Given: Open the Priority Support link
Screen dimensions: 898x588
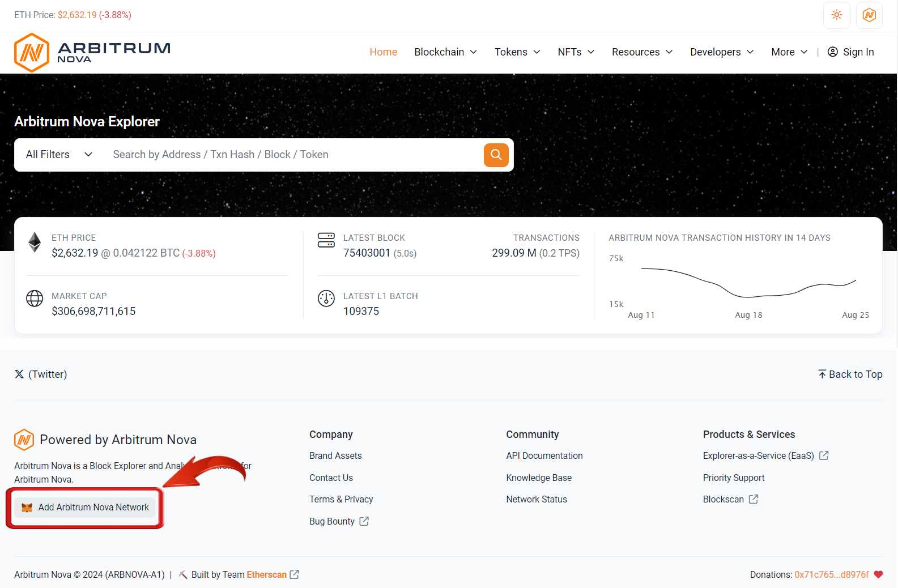Looking at the screenshot, I should (734, 478).
